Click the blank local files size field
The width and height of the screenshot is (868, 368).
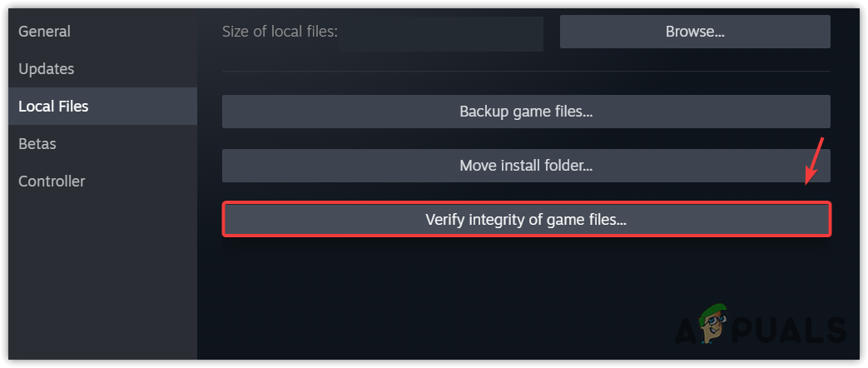coord(441,33)
